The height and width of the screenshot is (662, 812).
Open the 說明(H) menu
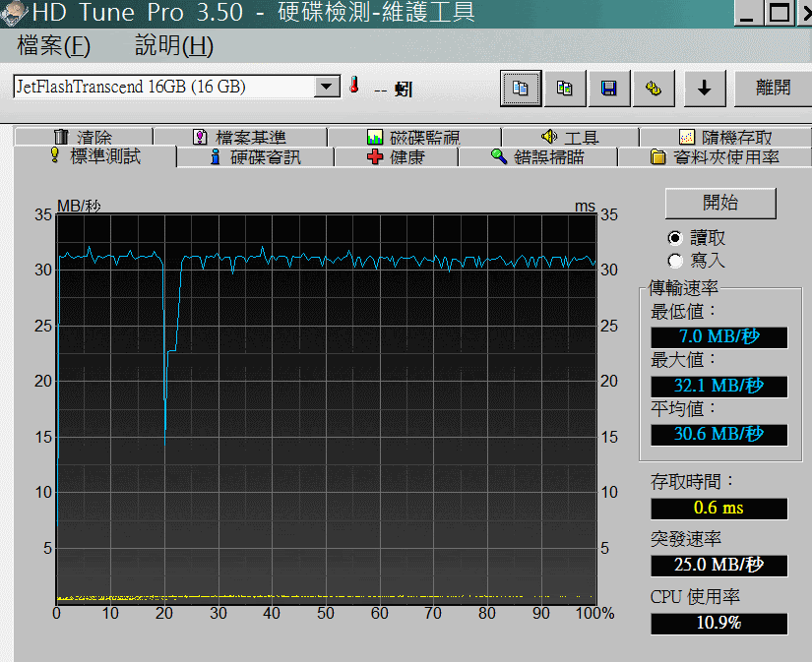tap(174, 46)
